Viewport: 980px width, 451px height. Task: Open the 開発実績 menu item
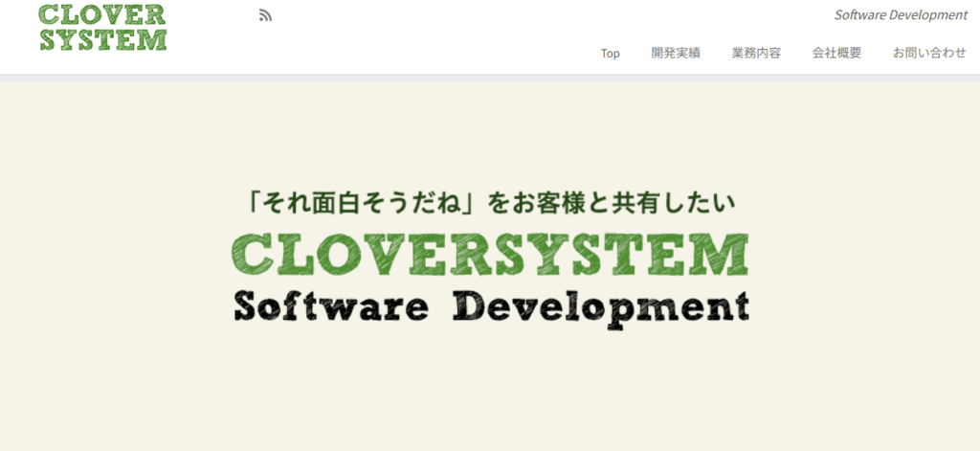click(x=676, y=54)
